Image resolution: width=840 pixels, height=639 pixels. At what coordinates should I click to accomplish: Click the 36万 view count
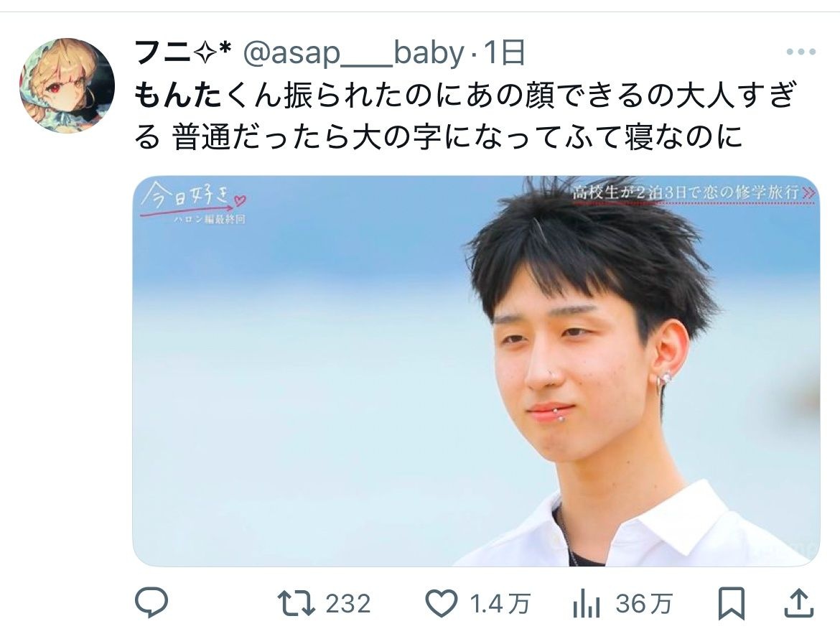(643, 605)
